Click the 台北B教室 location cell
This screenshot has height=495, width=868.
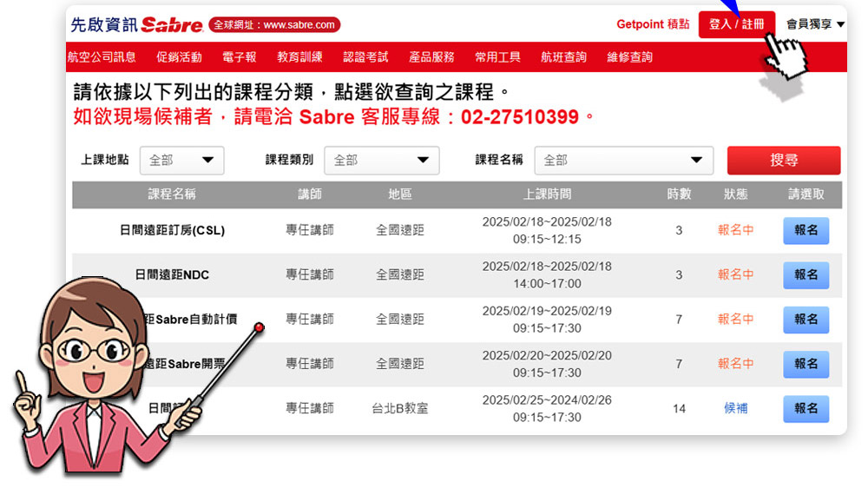[x=399, y=409]
